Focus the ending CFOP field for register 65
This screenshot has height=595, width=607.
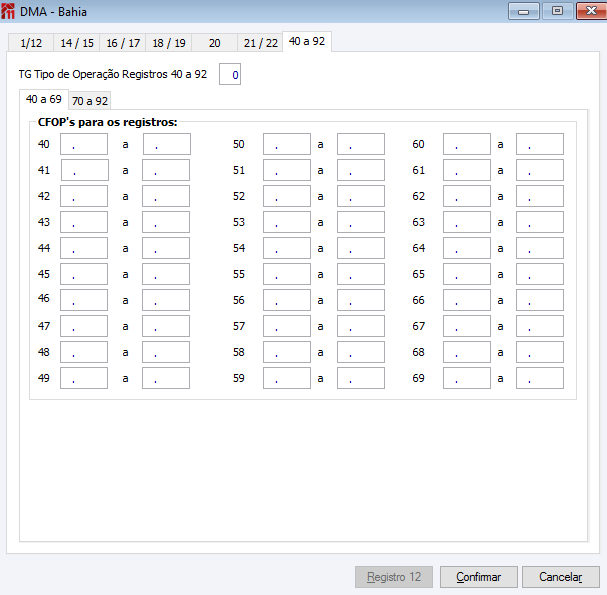pos(540,274)
